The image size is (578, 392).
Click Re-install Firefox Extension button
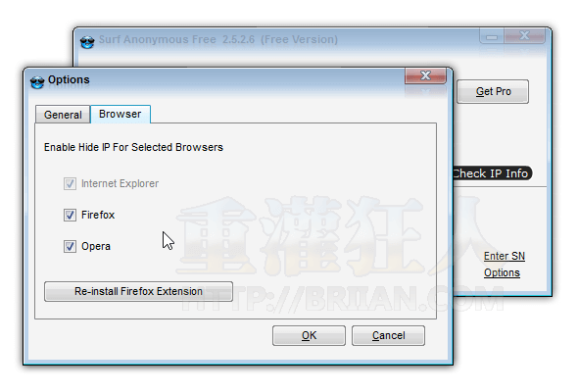138,291
